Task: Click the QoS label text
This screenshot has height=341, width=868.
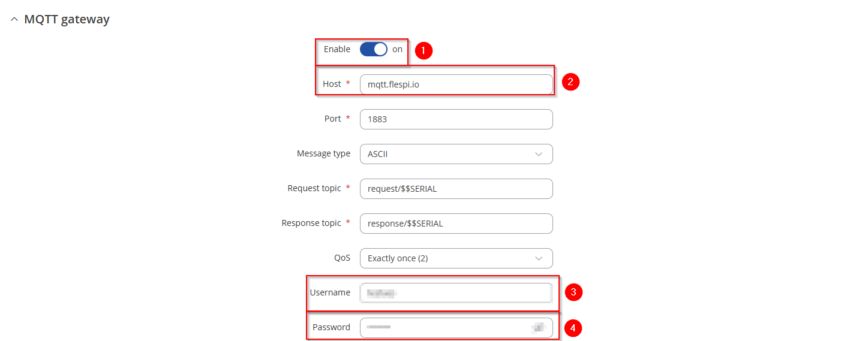Action: [342, 258]
